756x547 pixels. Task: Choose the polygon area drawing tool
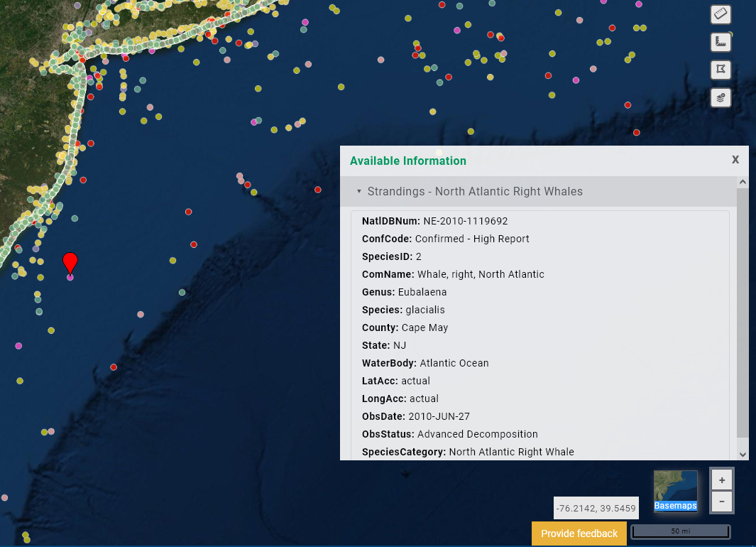pyautogui.click(x=721, y=70)
